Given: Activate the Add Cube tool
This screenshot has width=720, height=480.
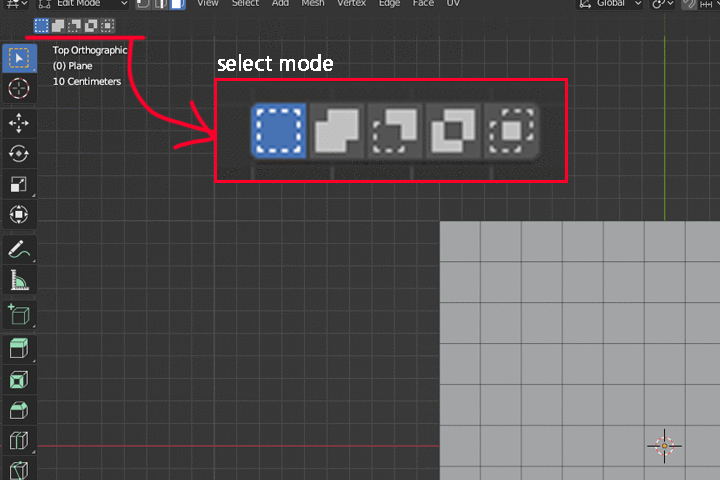Looking at the screenshot, I should 19,315.
